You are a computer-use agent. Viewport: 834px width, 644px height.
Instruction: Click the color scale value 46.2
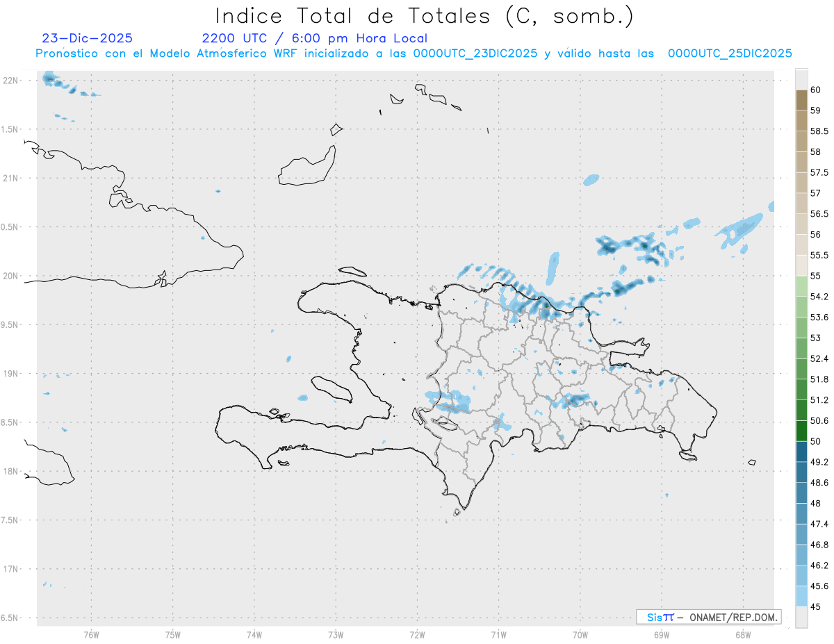[819, 565]
